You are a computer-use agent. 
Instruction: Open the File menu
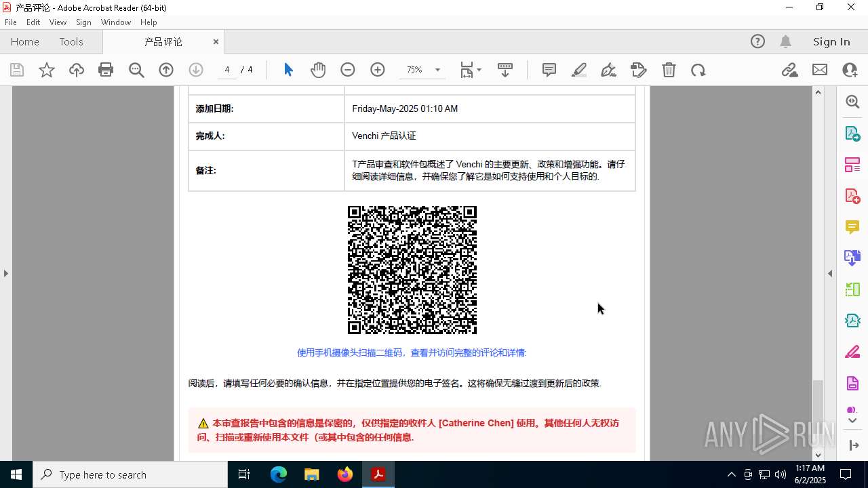11,22
